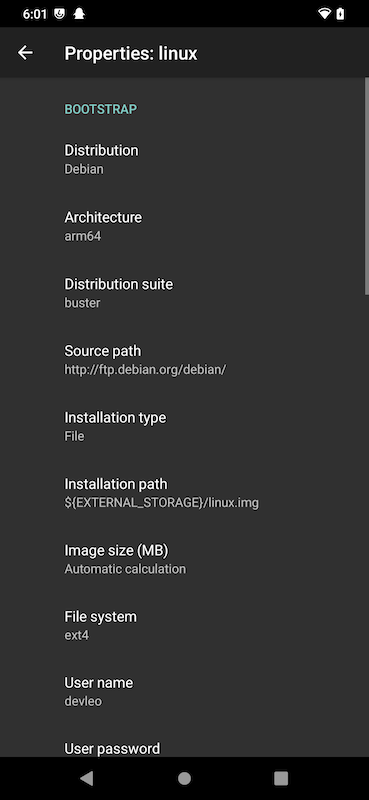369x800 pixels.
Task: Click the vertical scrollbar on the right
Action: tap(366, 186)
